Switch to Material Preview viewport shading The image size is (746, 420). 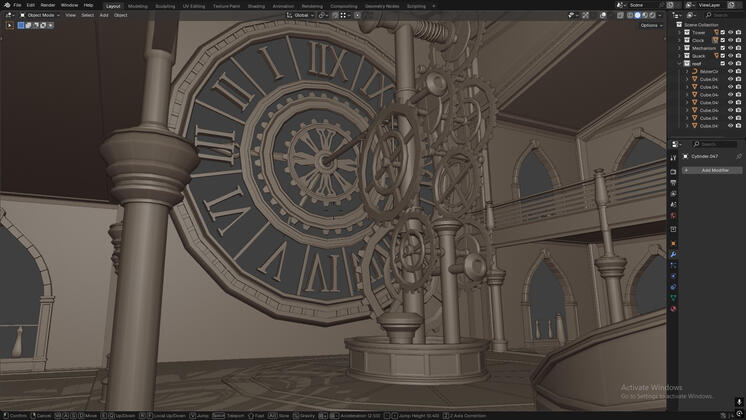[x=645, y=15]
